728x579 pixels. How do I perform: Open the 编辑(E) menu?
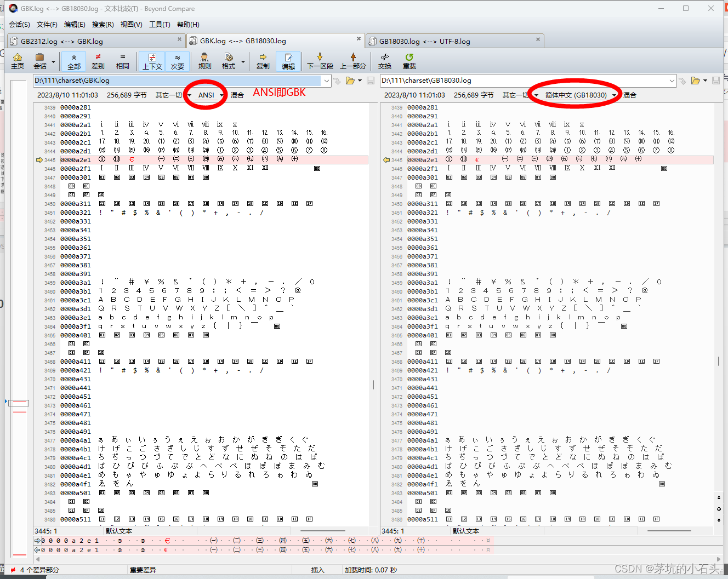click(75, 25)
